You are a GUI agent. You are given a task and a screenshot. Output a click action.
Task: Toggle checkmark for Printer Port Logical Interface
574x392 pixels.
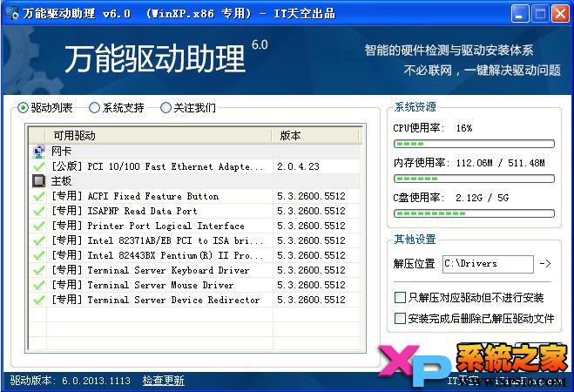39,226
